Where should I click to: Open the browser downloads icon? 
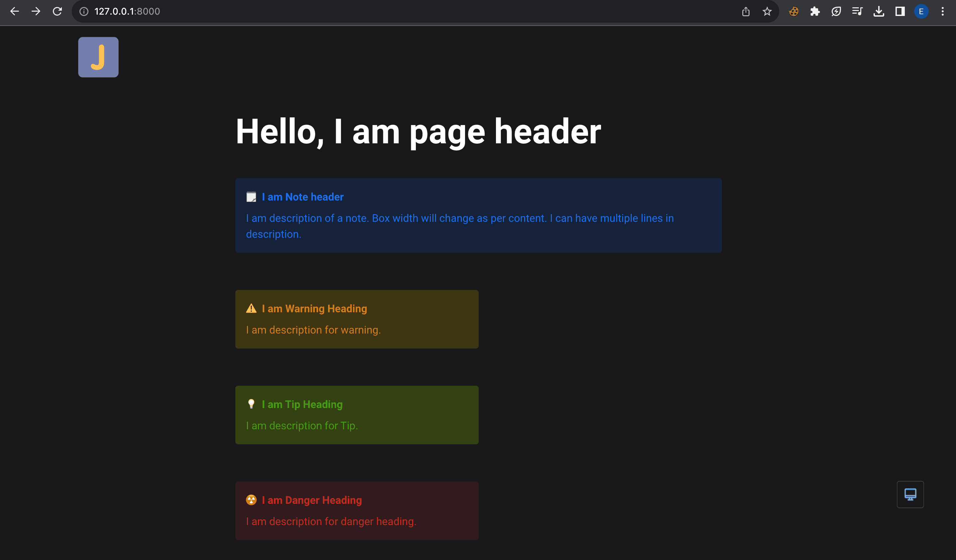pos(879,11)
